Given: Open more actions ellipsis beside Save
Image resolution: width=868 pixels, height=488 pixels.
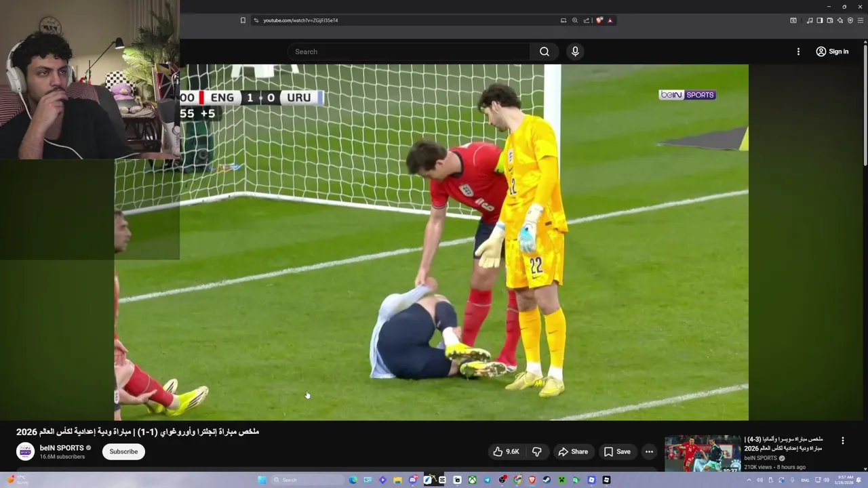Looking at the screenshot, I should click(649, 451).
